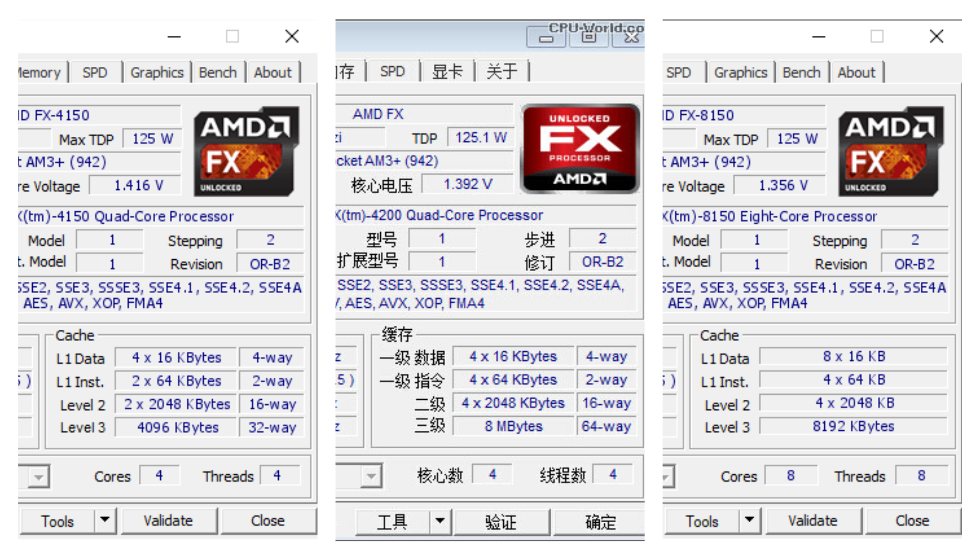Switch to SPD tab in Chinese window
This screenshot has height=559, width=980.
point(393,71)
